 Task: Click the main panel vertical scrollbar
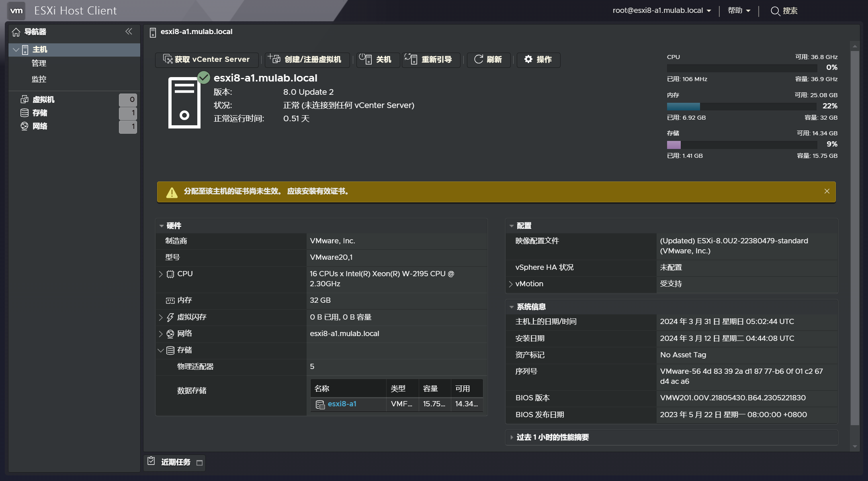(855, 237)
